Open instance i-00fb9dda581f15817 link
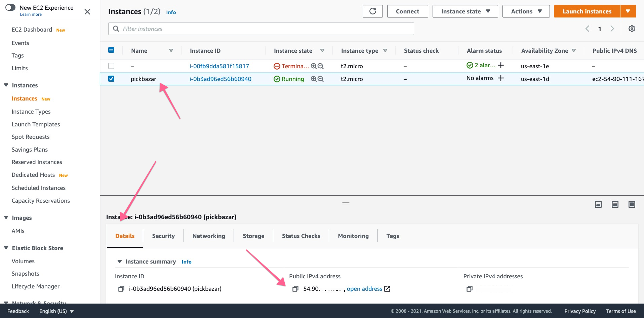Screen dimensions: 644x318 tap(219, 66)
